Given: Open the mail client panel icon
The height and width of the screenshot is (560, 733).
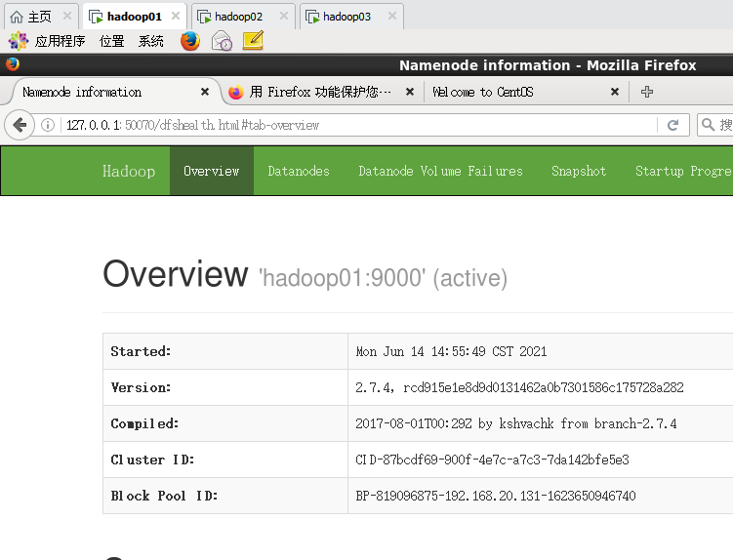Looking at the screenshot, I should [222, 41].
